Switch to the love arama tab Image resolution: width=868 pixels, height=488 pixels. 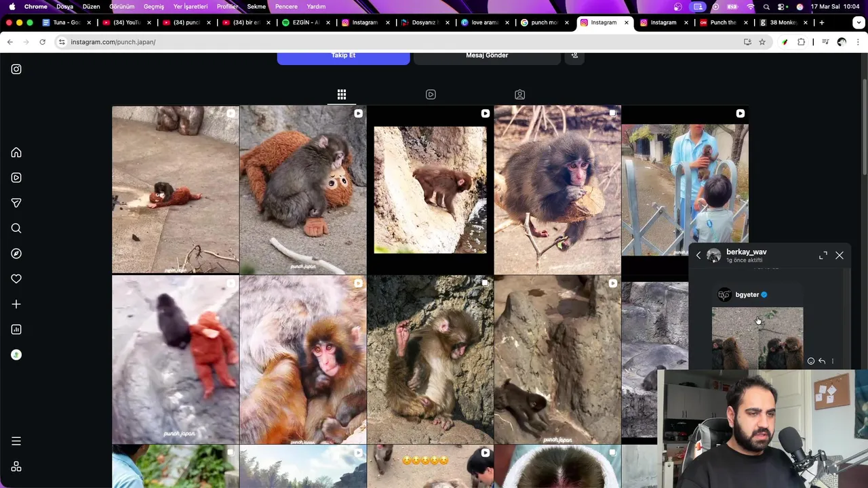click(x=485, y=22)
